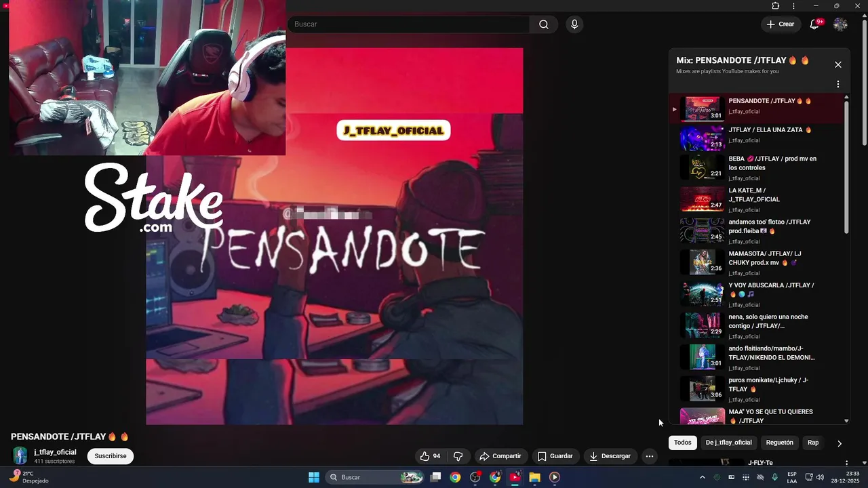The width and height of the screenshot is (868, 488).
Task: Open the taskbar volume control
Action: [819, 477]
